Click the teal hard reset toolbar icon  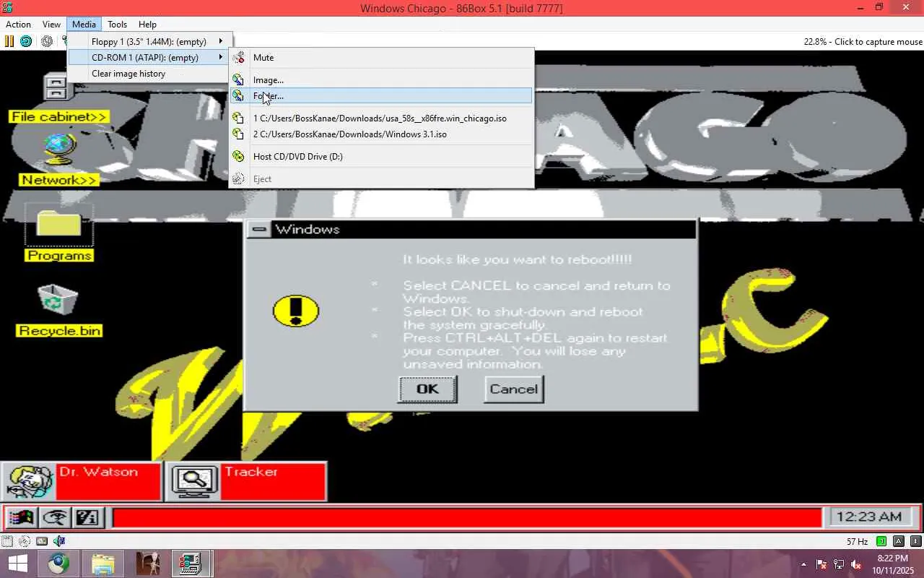pos(26,41)
